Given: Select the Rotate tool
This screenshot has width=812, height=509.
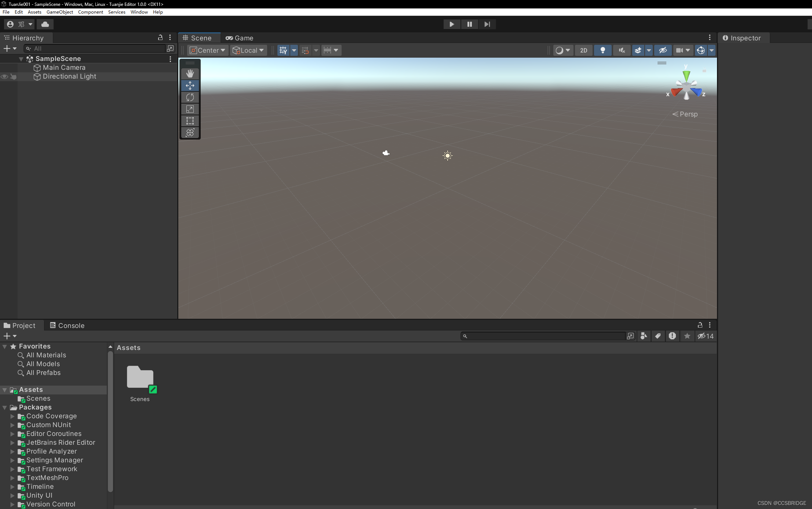Looking at the screenshot, I should (190, 97).
